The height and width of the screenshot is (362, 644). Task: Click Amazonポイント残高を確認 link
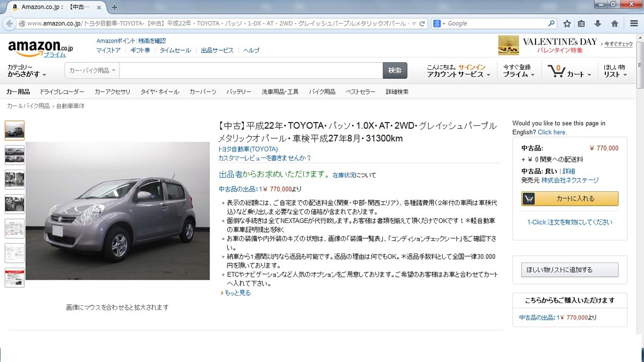(131, 41)
